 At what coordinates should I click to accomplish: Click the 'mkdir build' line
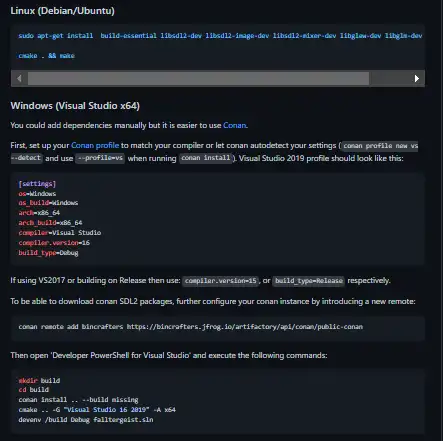[x=39, y=380]
